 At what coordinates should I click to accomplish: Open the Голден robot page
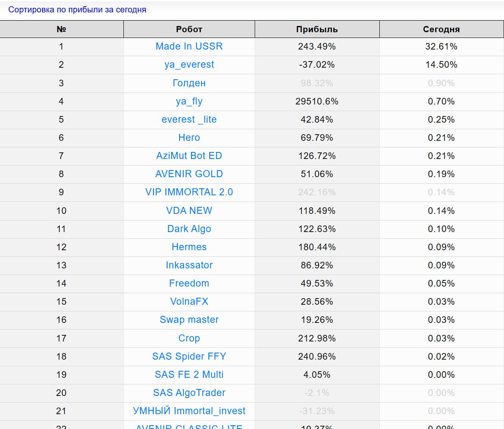(x=189, y=83)
